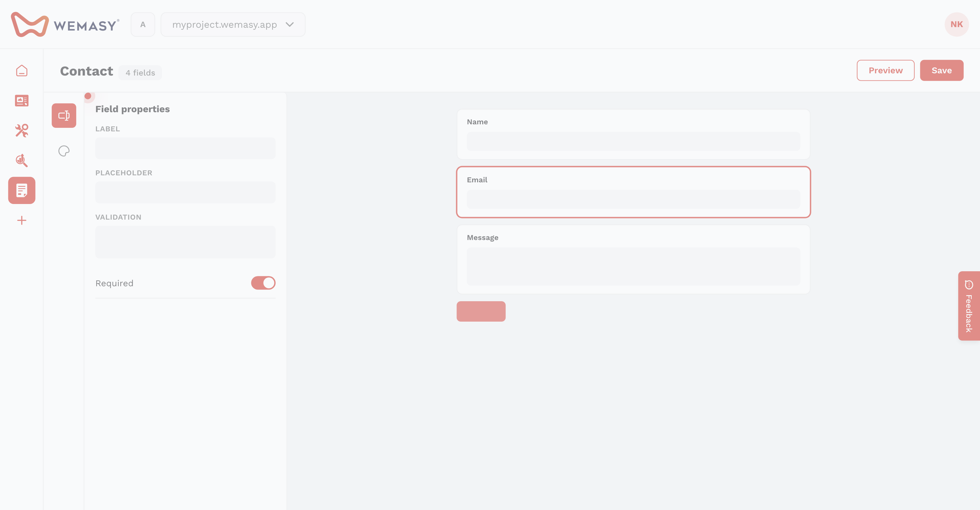Switch to the style palette tab icon

click(x=64, y=151)
